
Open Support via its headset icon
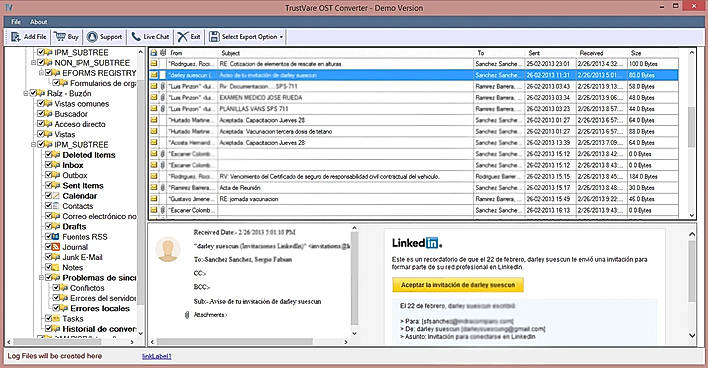[x=92, y=37]
